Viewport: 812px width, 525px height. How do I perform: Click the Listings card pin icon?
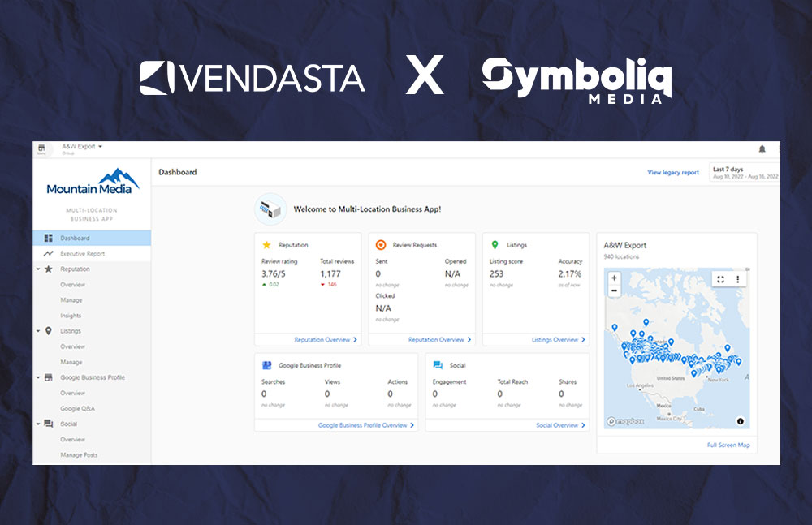pyautogui.click(x=495, y=245)
